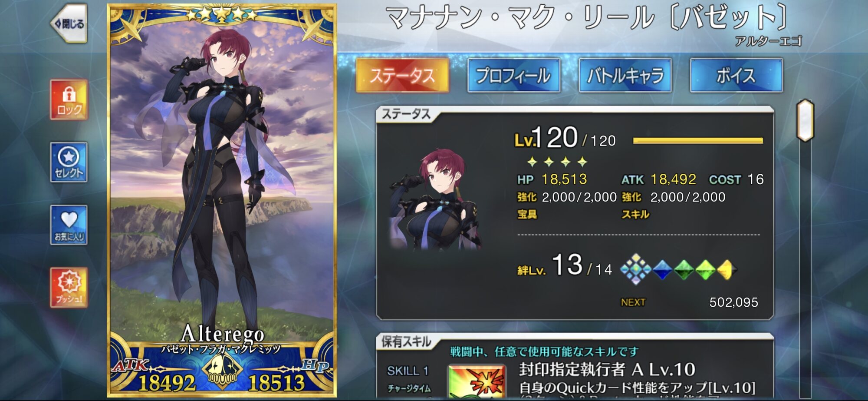Tap the full Alterego card artwork
The height and width of the screenshot is (401, 868).
[x=222, y=200]
